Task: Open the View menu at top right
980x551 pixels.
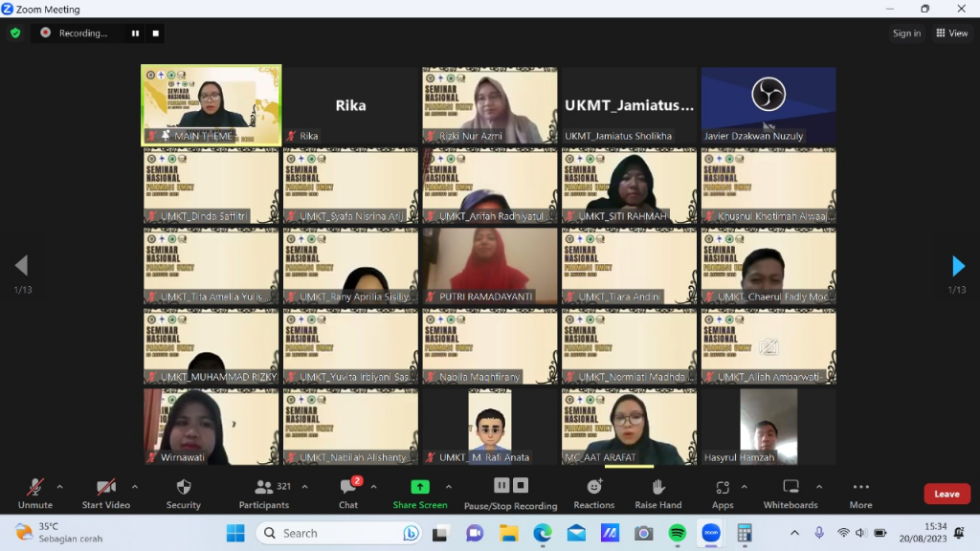Action: point(951,33)
